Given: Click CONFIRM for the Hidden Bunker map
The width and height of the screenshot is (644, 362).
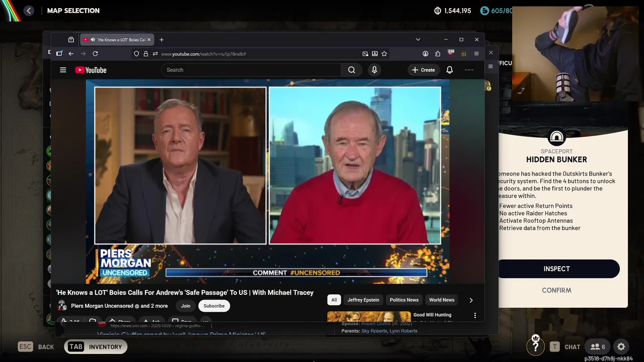Looking at the screenshot, I should point(556,290).
